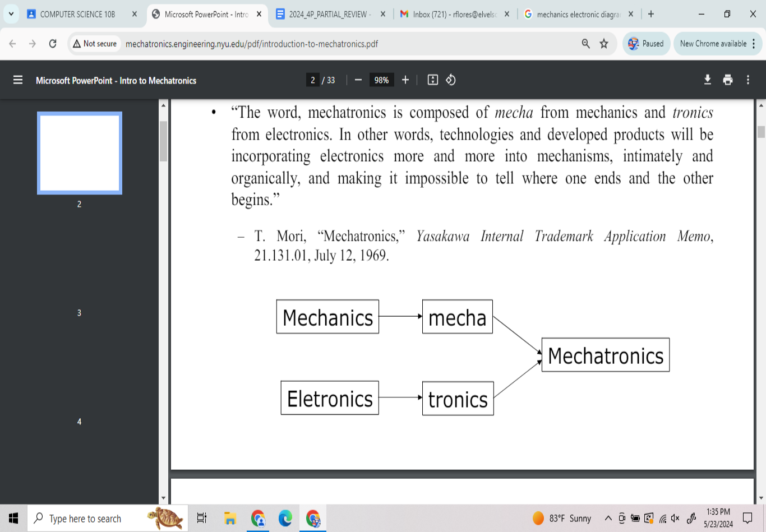766x532 pixels.
Task: Open File Explorer from the taskbar
Action: (230, 519)
